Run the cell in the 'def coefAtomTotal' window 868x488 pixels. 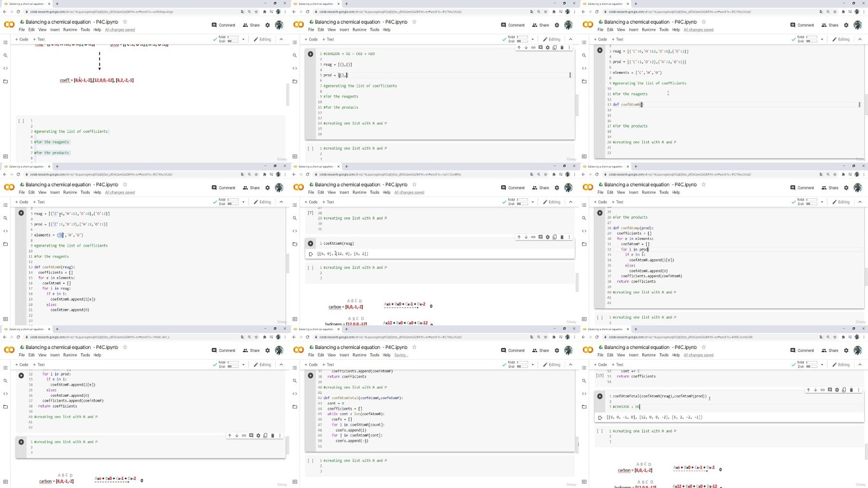coord(310,375)
